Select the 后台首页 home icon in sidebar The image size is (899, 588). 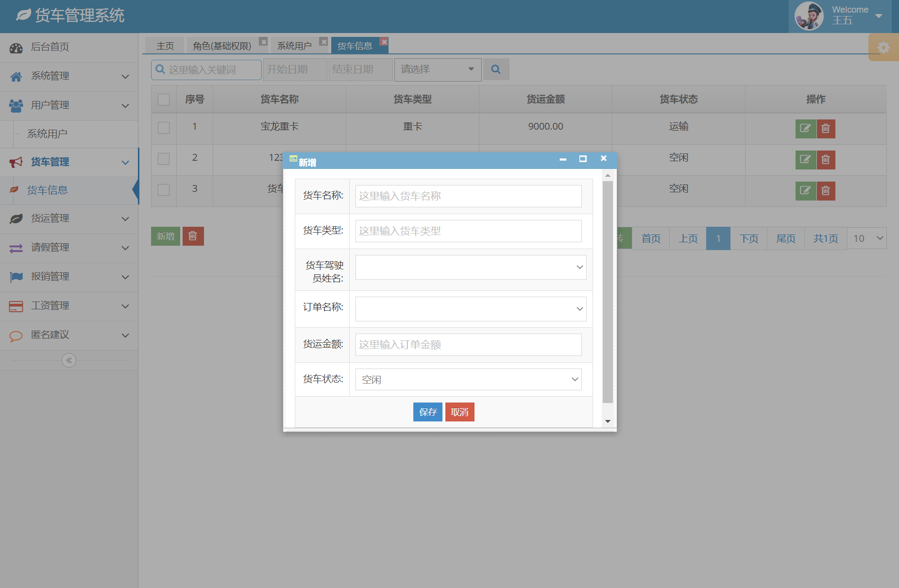tap(16, 47)
